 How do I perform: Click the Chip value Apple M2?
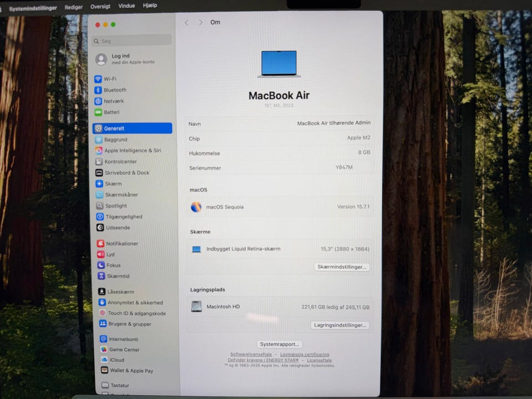click(x=359, y=138)
